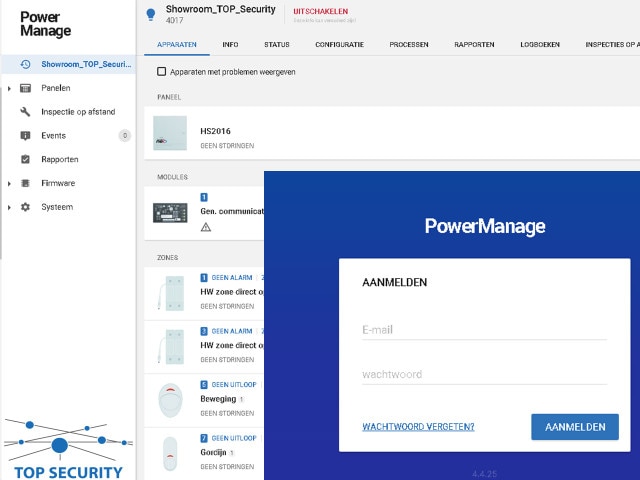This screenshot has width=640, height=480.
Task: Click the Events counter badge showing 0
Action: 125,136
